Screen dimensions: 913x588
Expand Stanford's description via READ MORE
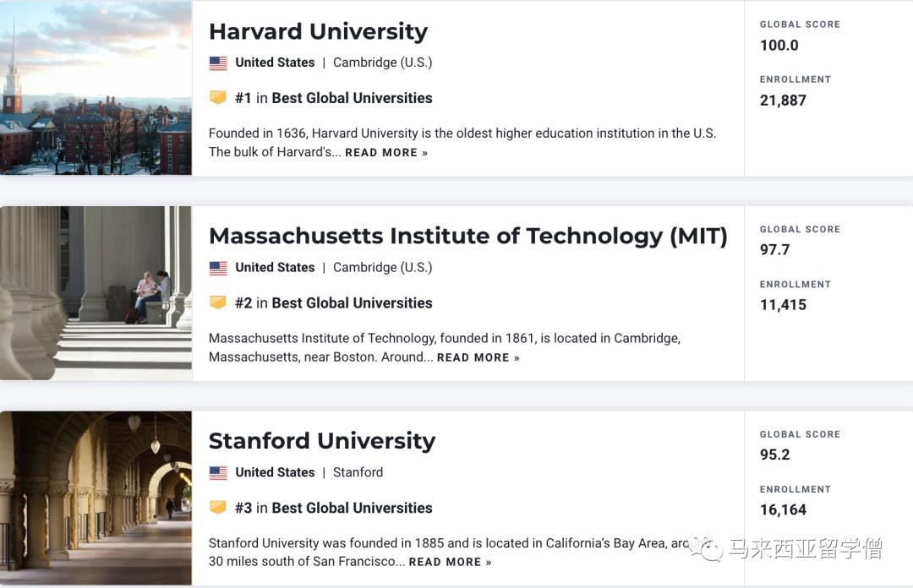tap(444, 562)
